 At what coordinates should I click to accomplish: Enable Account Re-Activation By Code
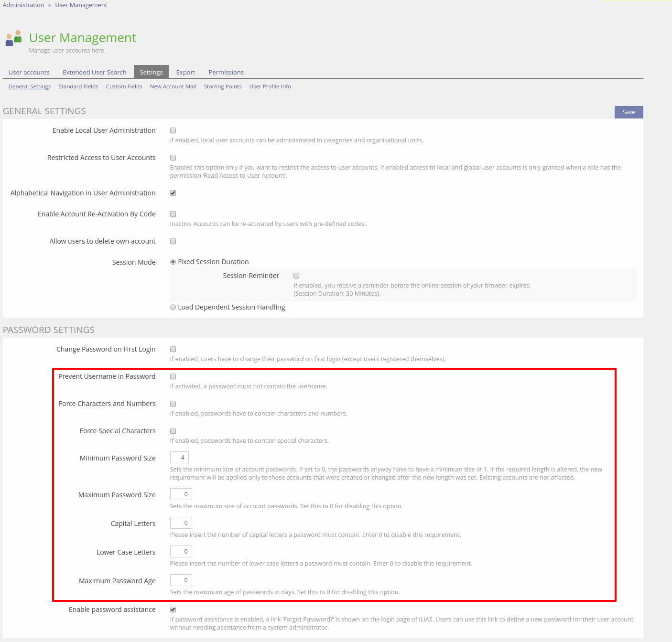coord(173,214)
